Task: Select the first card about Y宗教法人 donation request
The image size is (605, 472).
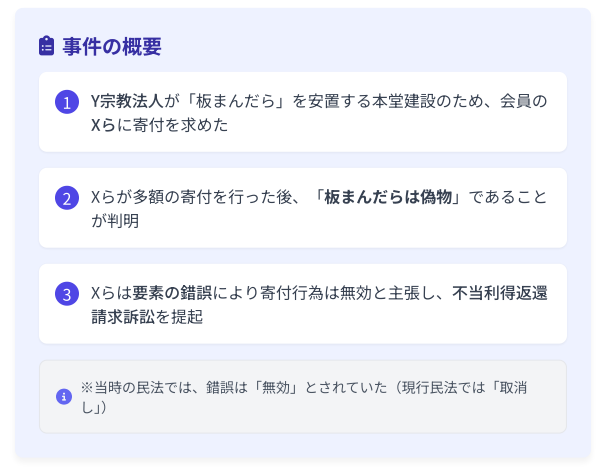Action: click(x=303, y=112)
